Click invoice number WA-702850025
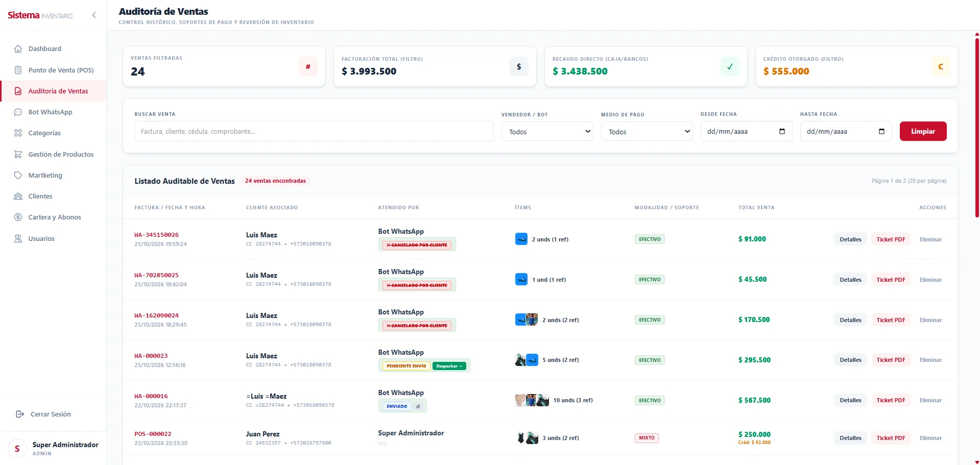 pos(157,275)
